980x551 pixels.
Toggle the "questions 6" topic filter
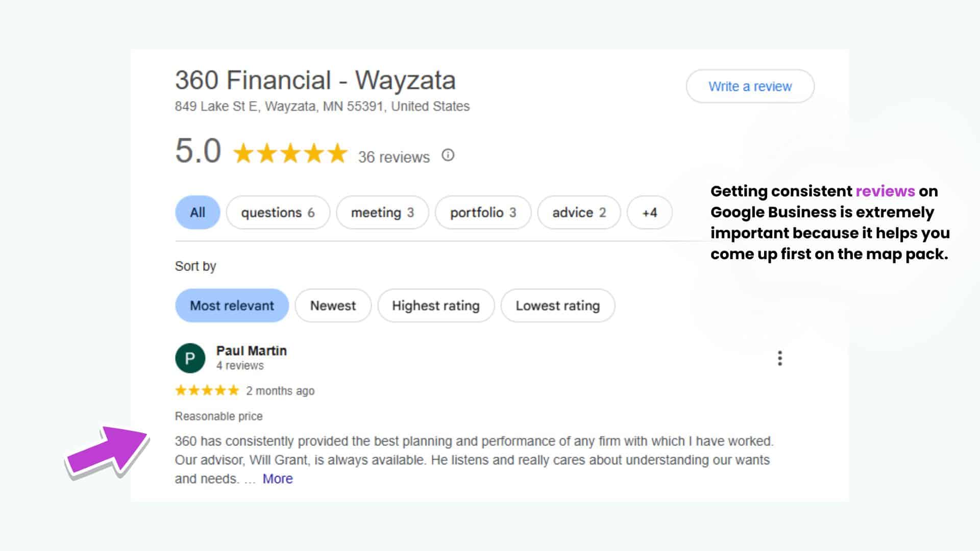(x=278, y=213)
